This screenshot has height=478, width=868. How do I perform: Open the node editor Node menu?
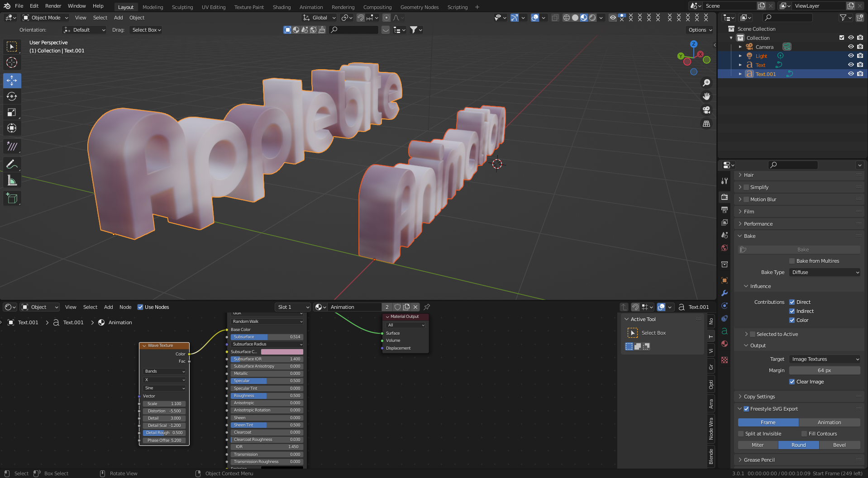click(x=125, y=307)
